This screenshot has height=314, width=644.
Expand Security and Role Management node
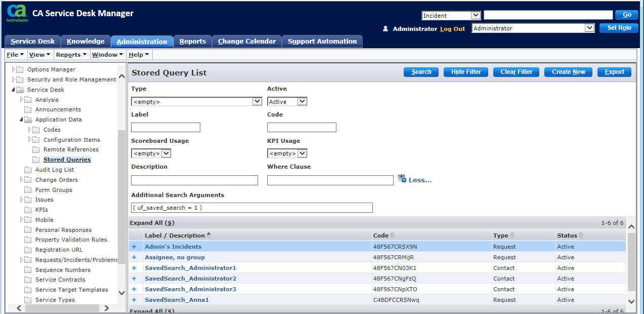point(14,80)
